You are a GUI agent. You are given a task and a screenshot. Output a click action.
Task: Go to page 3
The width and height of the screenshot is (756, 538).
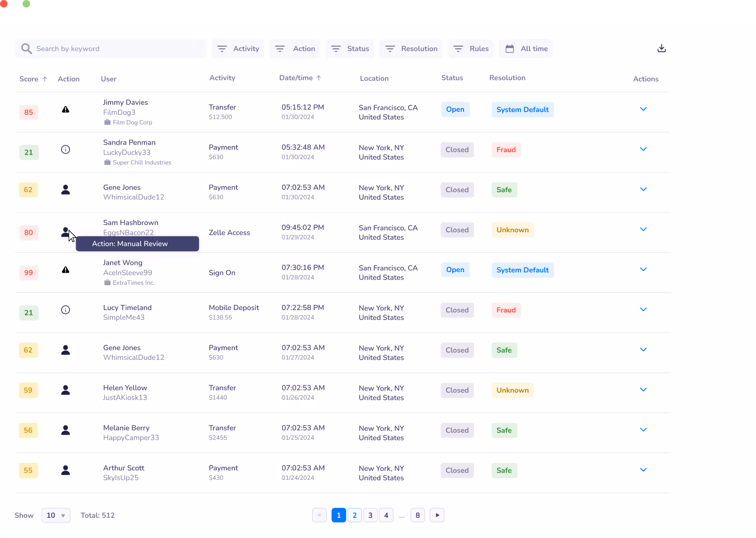[x=370, y=515]
